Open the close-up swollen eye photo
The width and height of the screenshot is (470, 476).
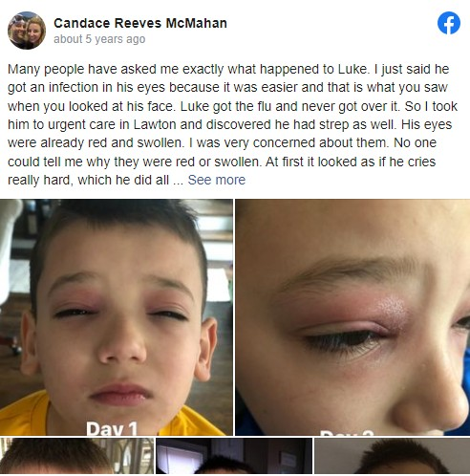coord(352,317)
